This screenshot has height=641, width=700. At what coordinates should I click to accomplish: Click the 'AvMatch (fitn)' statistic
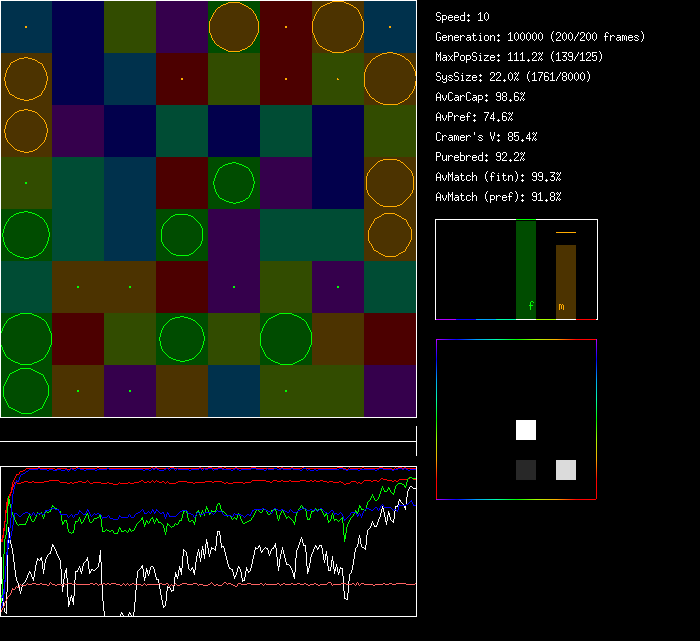click(x=498, y=177)
